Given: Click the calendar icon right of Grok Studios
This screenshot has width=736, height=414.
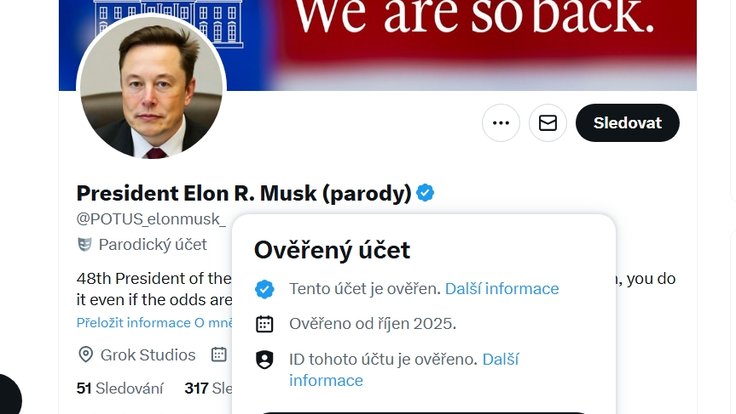Looking at the screenshot, I should coord(219,354).
